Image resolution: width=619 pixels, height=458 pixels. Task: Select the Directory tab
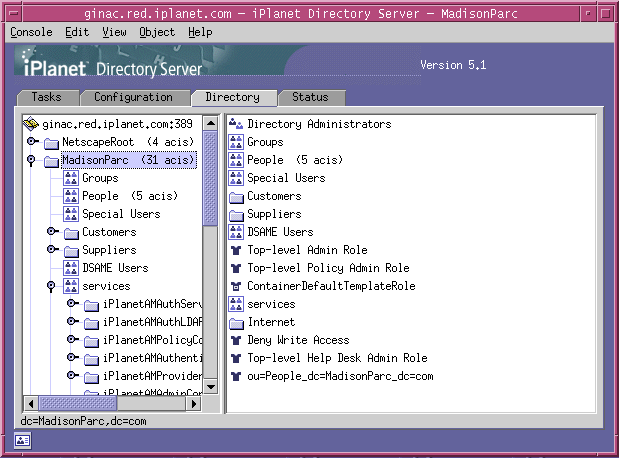coord(233,98)
